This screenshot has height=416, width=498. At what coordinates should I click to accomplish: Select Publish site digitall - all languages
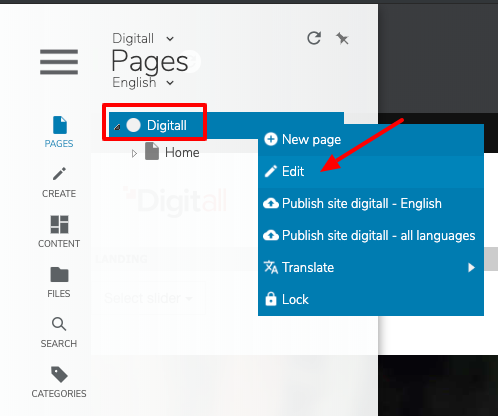371,236
